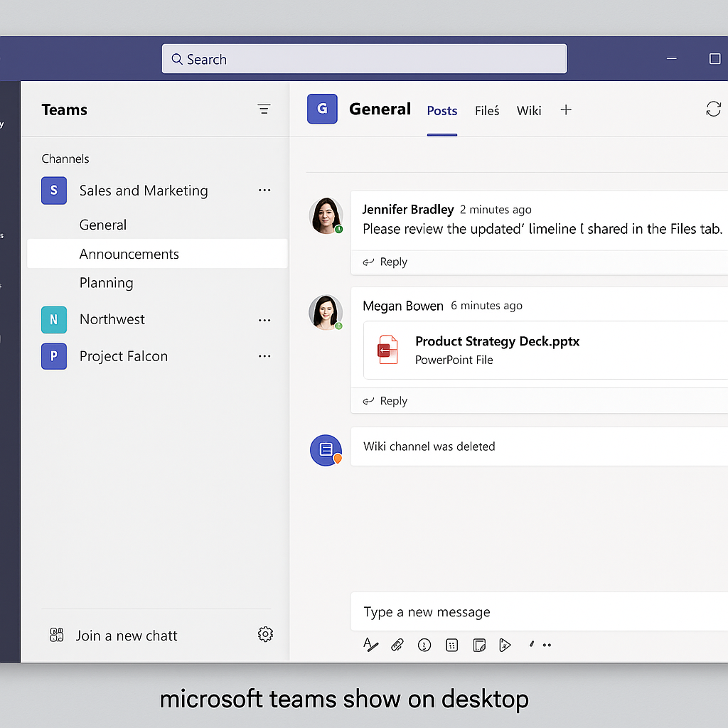728x728 pixels.
Task: Click the Northwest team avatar icon
Action: (x=54, y=319)
